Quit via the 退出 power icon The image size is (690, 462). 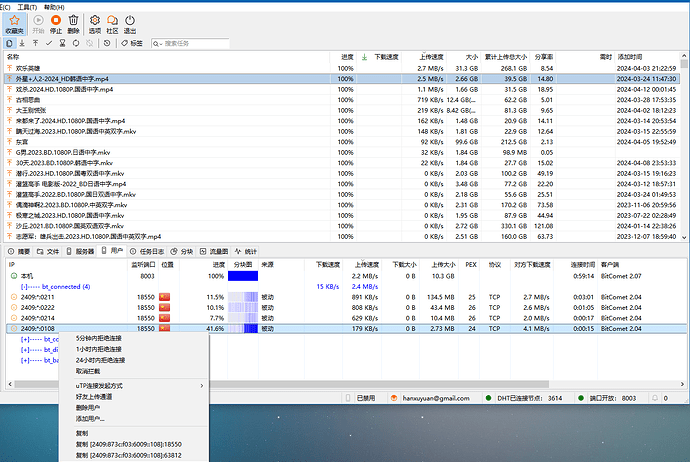click(x=130, y=24)
